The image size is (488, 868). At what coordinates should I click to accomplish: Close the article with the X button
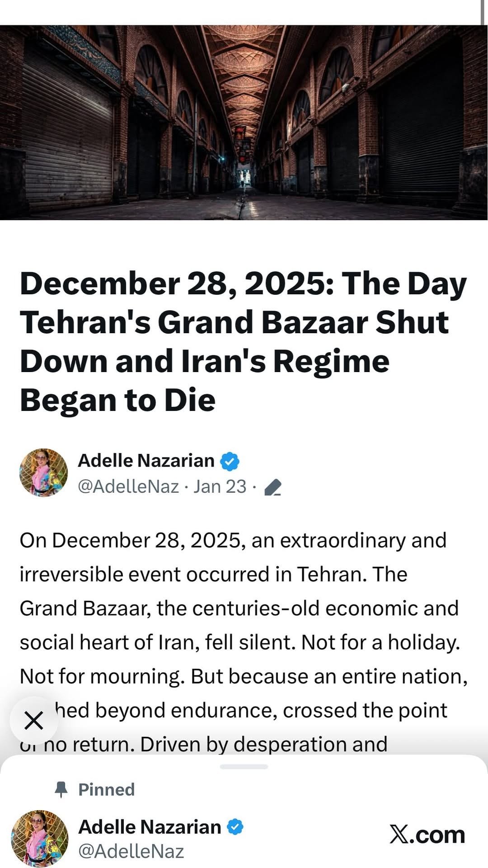34,720
